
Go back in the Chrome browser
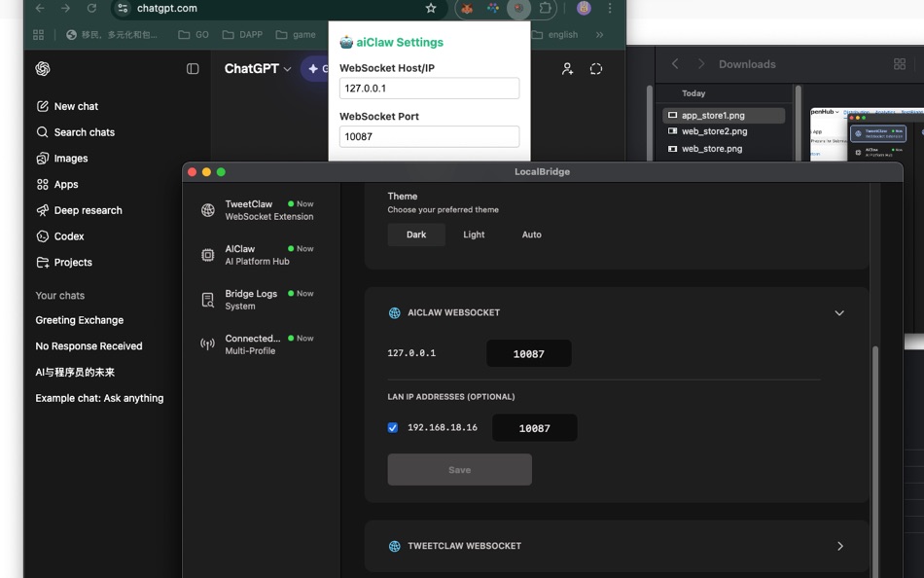point(40,8)
